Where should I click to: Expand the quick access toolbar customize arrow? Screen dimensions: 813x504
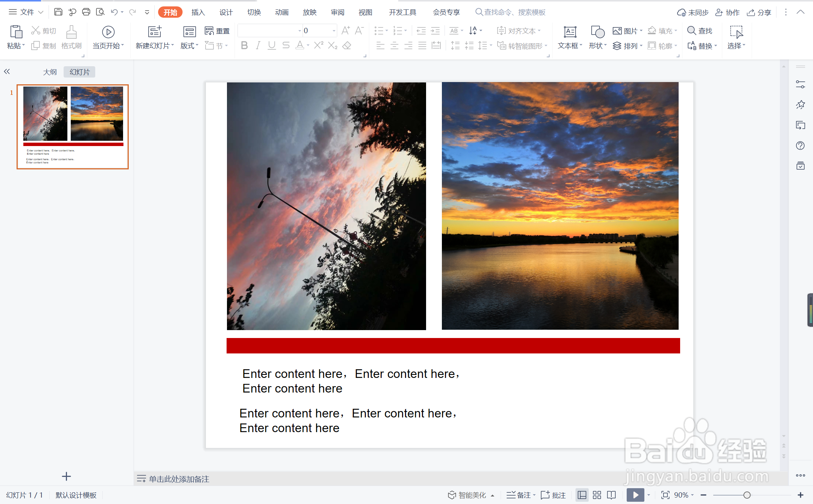[147, 12]
